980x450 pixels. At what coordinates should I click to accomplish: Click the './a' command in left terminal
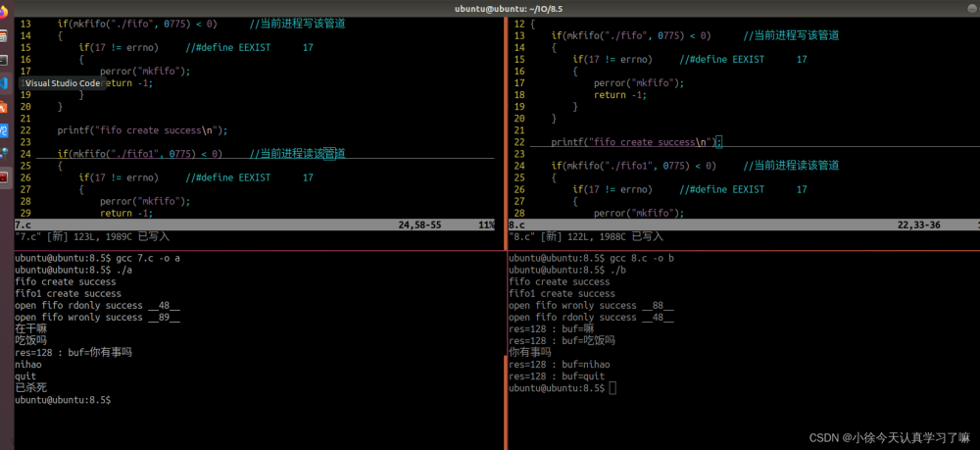pos(123,270)
